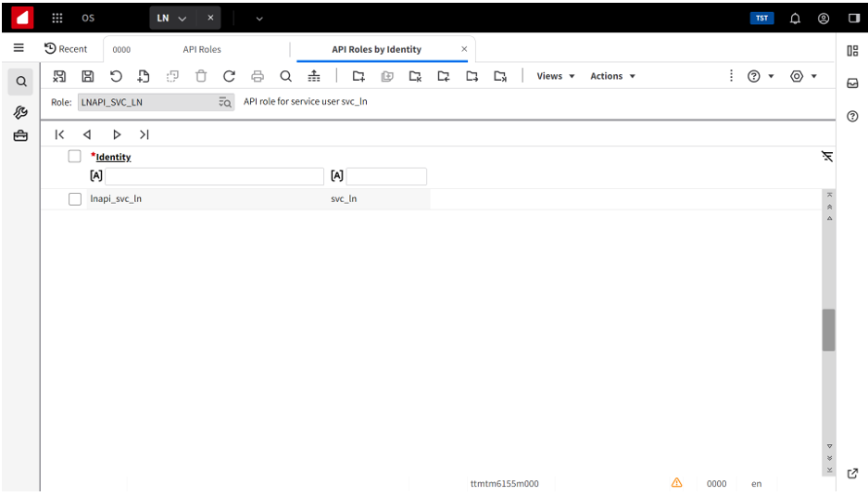The height and width of the screenshot is (496, 868).
Task: Sort by the Identity column header
Action: point(113,158)
